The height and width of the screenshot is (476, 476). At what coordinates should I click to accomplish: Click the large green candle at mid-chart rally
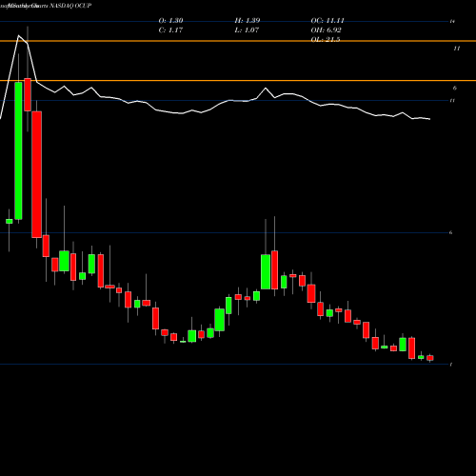click(x=266, y=271)
